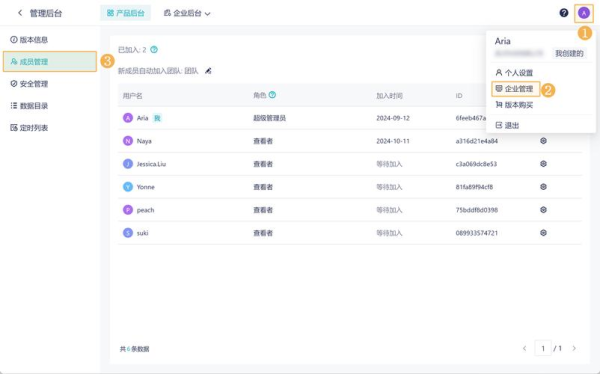Click the 我创建的 tag
Viewport: 600px width, 374px height.
click(x=569, y=54)
